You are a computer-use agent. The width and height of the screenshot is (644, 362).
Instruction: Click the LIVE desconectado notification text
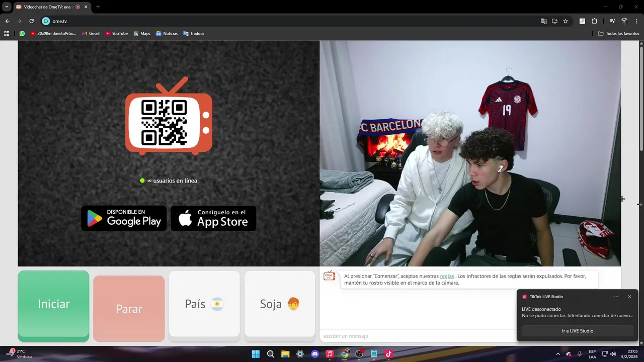coord(541,309)
